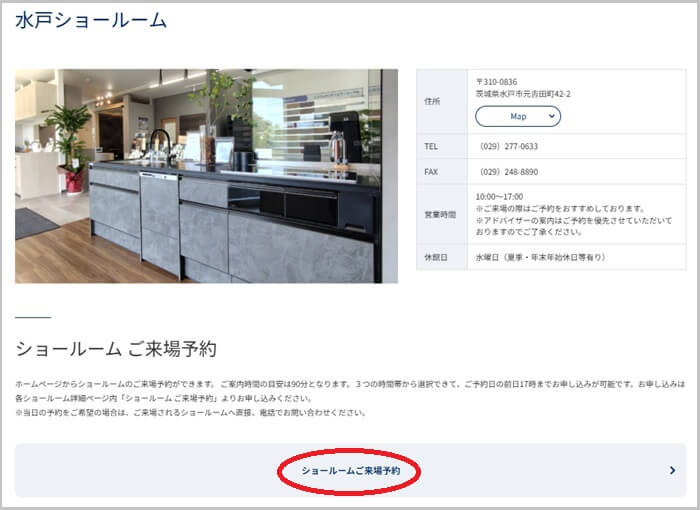Expand the Map chevron arrow

[x=551, y=116]
